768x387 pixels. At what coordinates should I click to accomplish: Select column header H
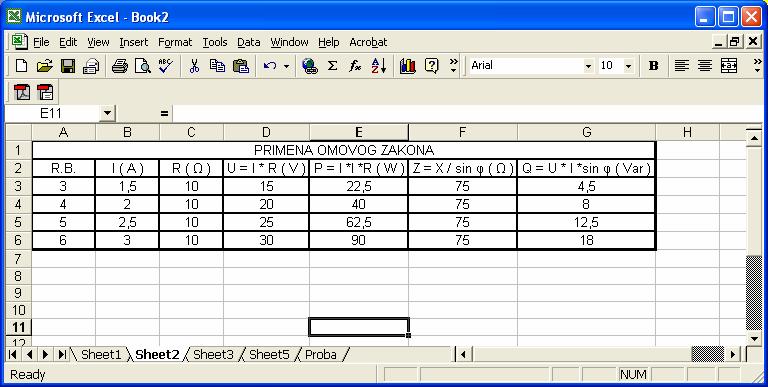[687, 132]
